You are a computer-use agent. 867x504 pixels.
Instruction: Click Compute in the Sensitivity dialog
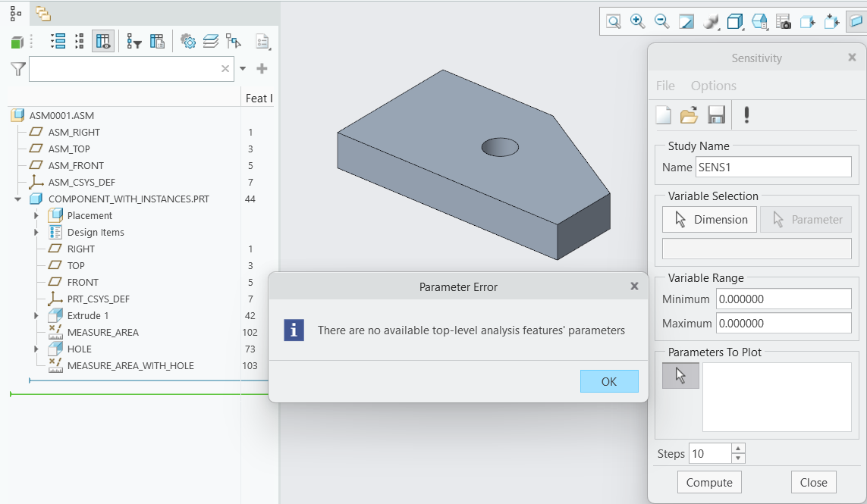click(708, 482)
